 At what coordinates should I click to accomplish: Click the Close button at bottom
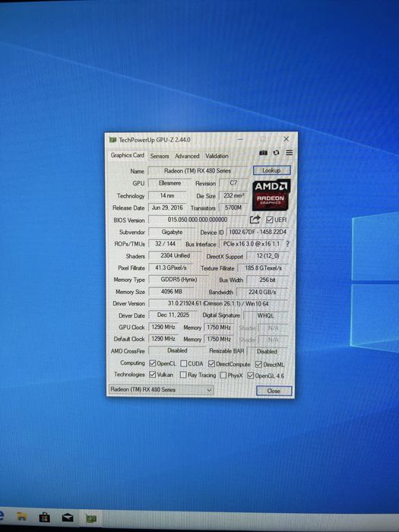click(274, 391)
